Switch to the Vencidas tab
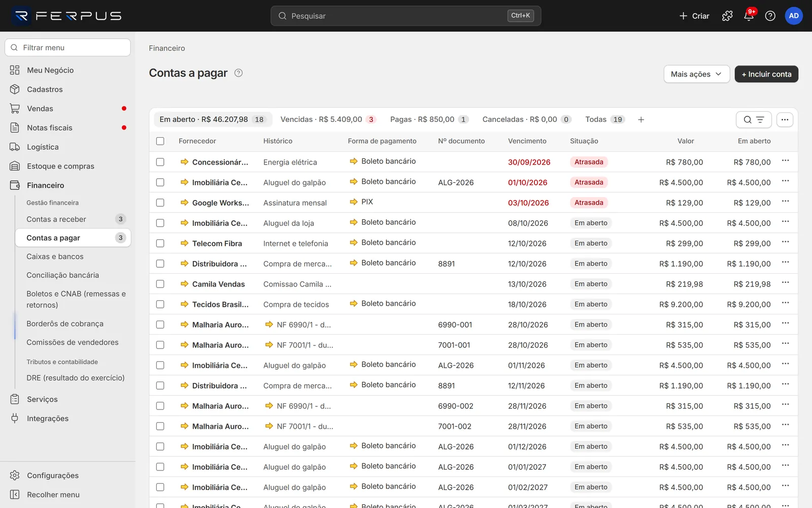 (x=327, y=119)
